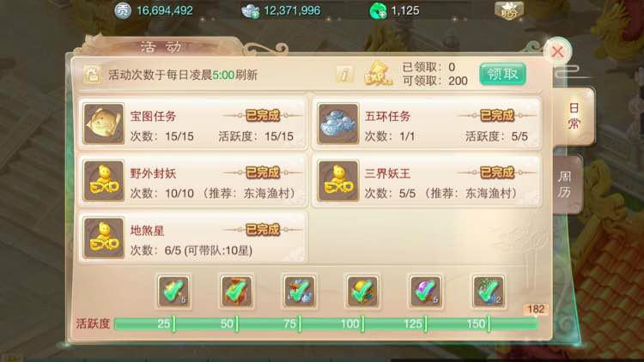This screenshot has width=644, height=362.
Task: Claim the 50 activity reward chest
Action: (237, 292)
